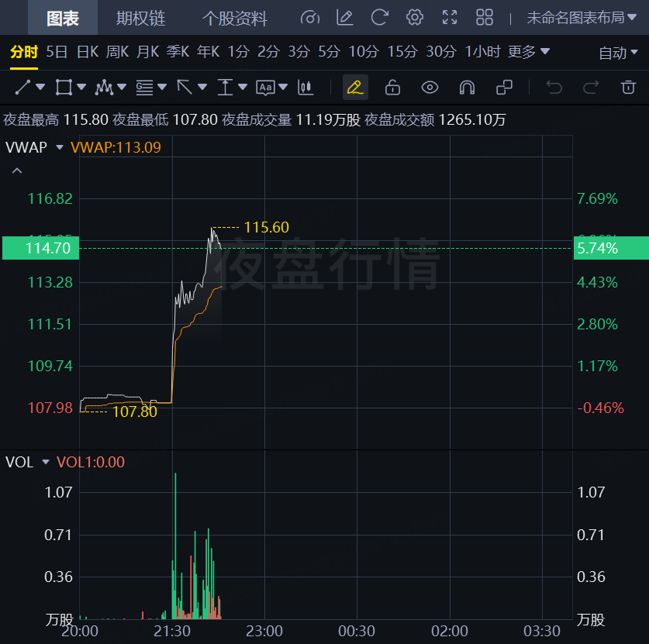Screen dimensions: 649x644
Task: Click the orange VWAP:113.09 indicator label
Action: click(116, 147)
